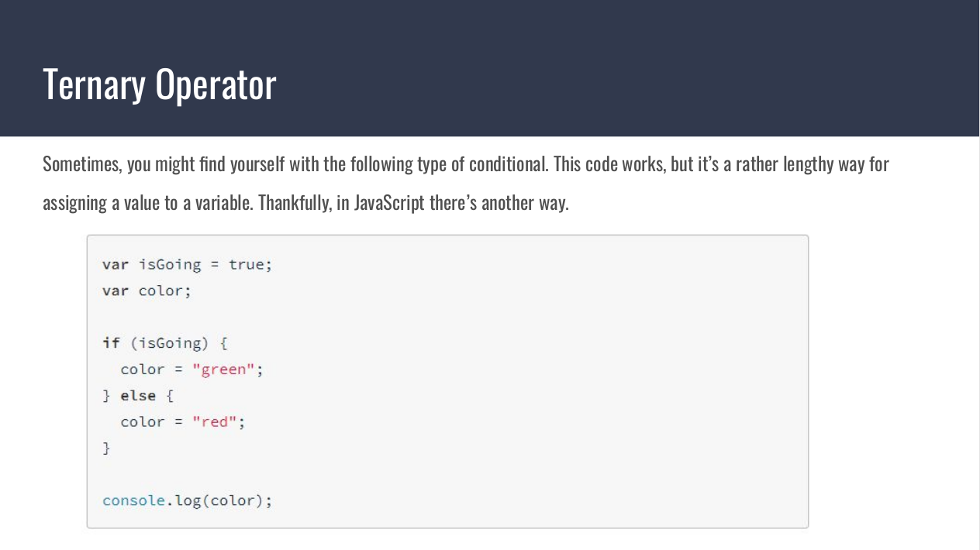Viewport: 980px width, 550px height.
Task: Click "log(color);" in the last code line
Action: [223, 500]
